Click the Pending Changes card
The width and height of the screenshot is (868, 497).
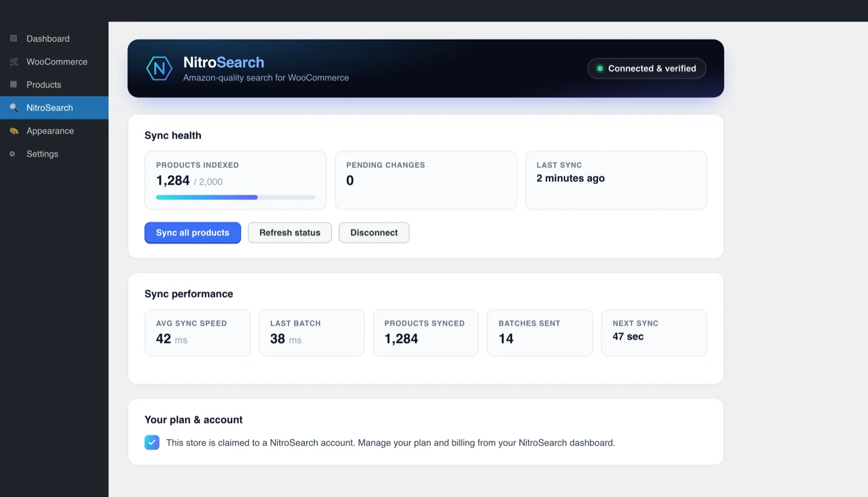426,180
